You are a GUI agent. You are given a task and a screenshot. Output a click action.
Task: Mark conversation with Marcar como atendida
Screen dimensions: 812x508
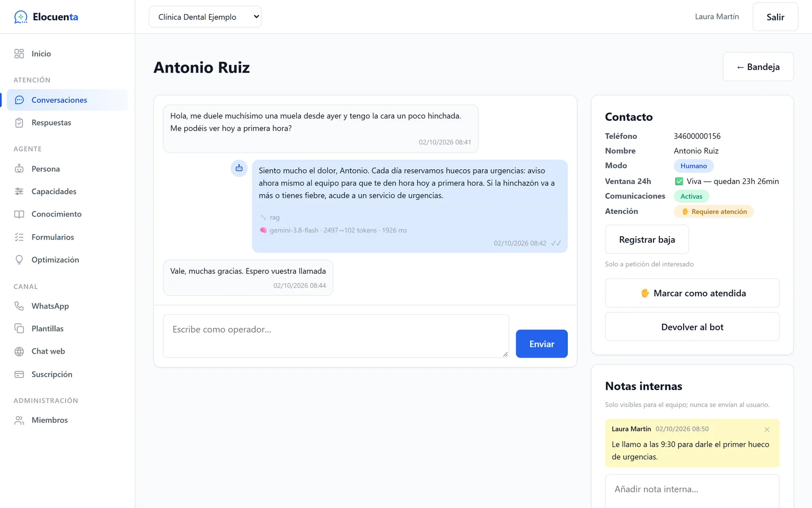(x=692, y=293)
